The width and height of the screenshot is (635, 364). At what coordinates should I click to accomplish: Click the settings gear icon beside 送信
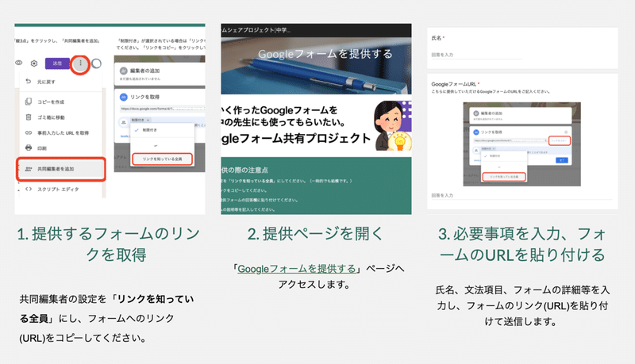34,63
